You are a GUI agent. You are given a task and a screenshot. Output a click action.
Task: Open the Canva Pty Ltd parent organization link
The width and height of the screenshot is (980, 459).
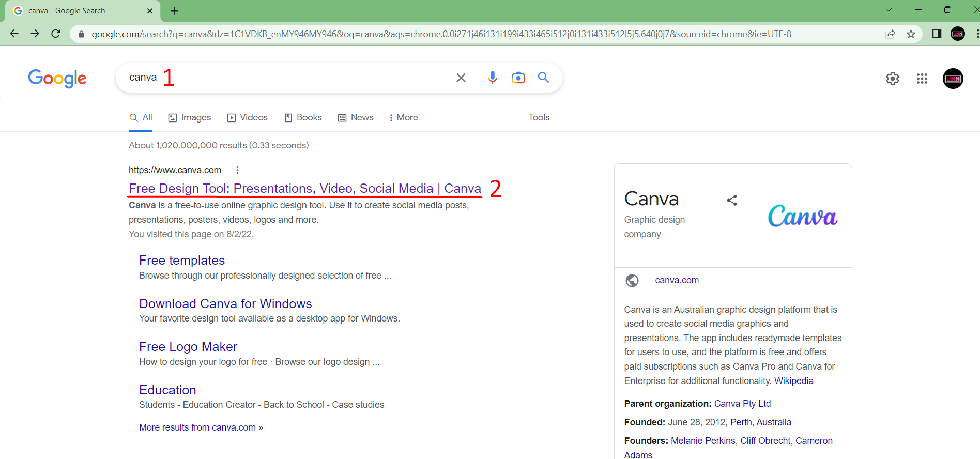(742, 404)
